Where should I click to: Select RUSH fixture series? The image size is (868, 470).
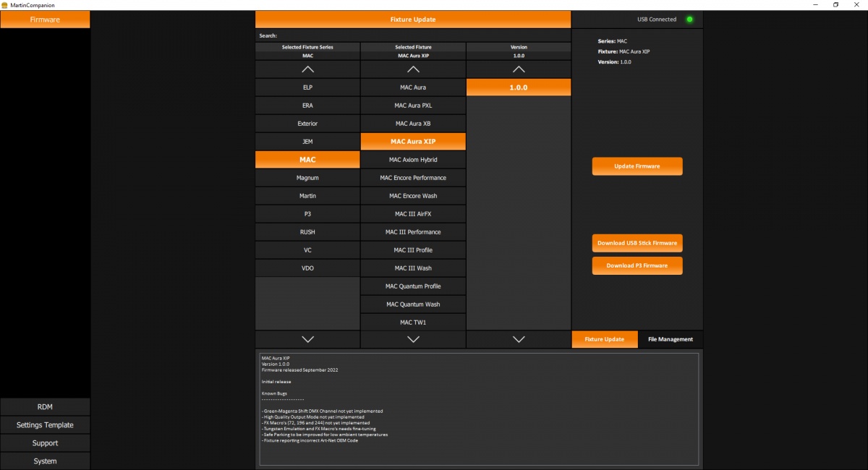pyautogui.click(x=307, y=232)
